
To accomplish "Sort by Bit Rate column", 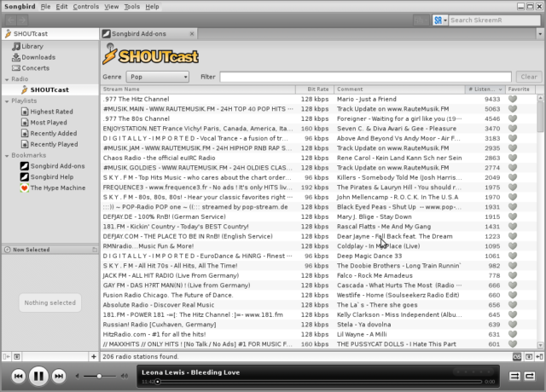I will [315, 89].
